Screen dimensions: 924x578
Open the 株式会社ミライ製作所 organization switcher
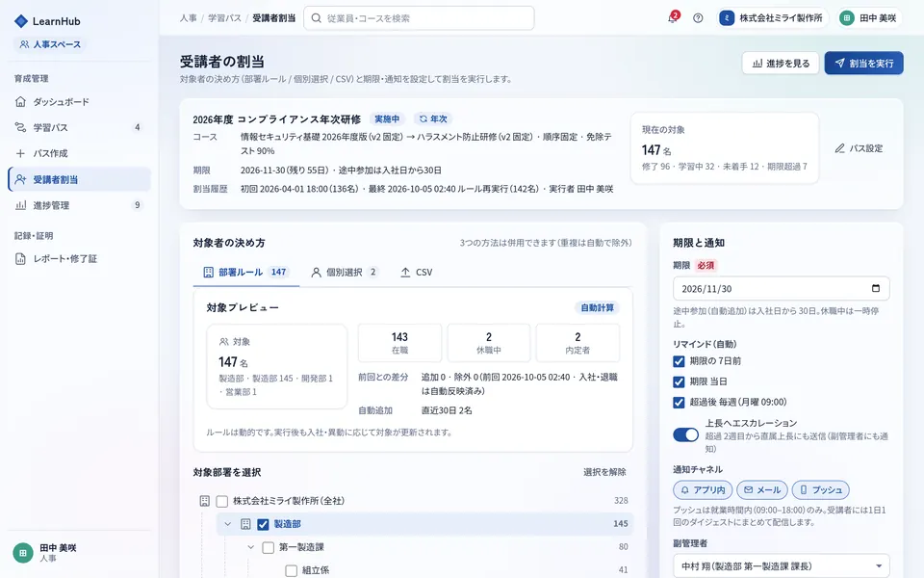point(773,18)
